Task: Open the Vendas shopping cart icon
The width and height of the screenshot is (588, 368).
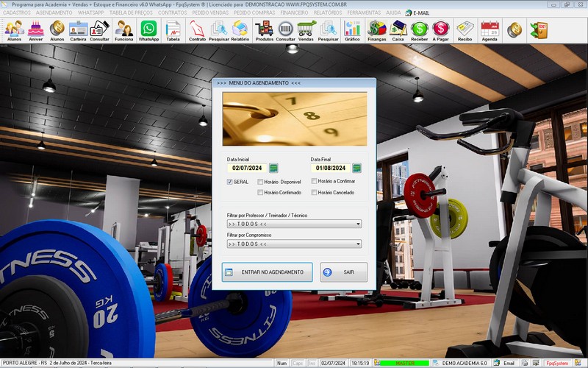Action: (306, 31)
